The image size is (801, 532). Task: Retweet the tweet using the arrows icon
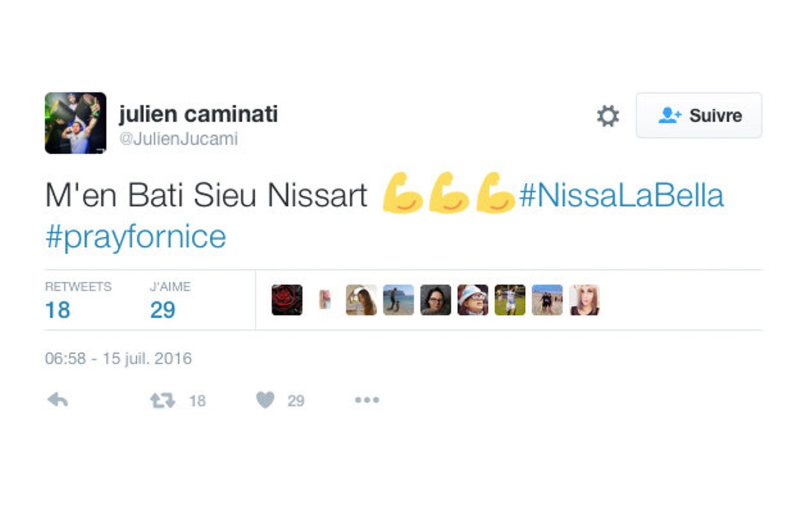[162, 401]
